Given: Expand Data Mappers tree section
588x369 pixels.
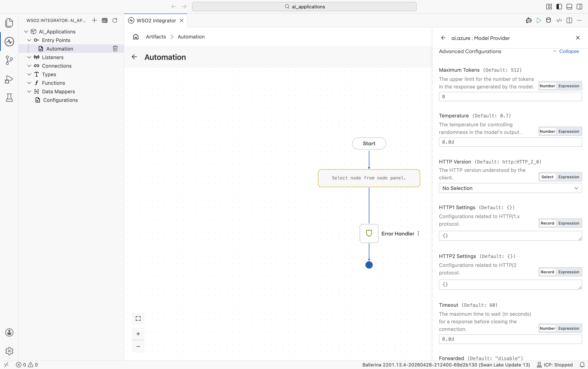Looking at the screenshot, I should tap(29, 91).
